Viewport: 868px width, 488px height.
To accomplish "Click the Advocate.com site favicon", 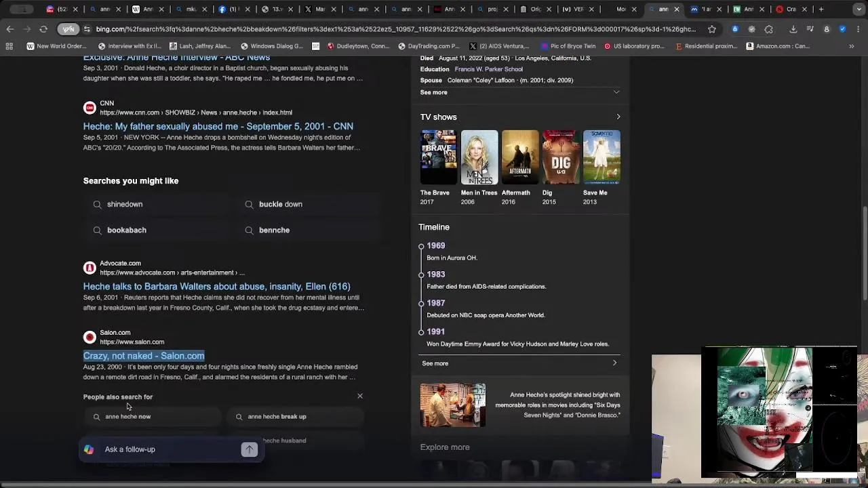I will coord(90,268).
